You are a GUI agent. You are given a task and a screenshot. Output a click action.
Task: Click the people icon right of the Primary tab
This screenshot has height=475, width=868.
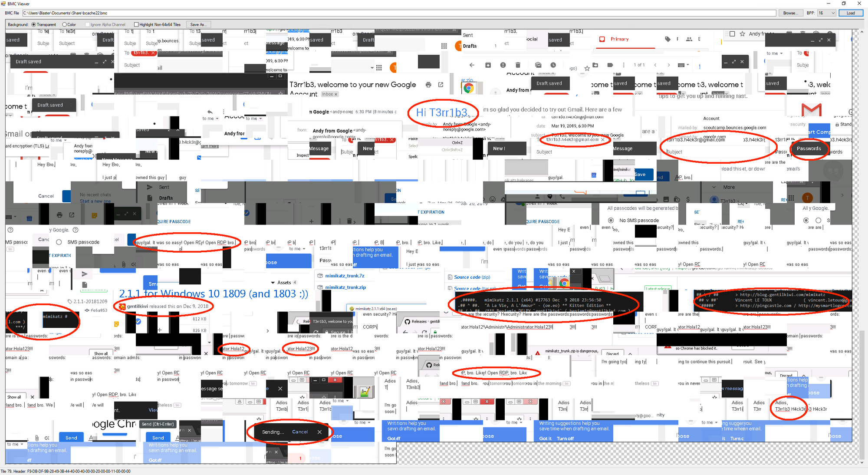point(689,39)
